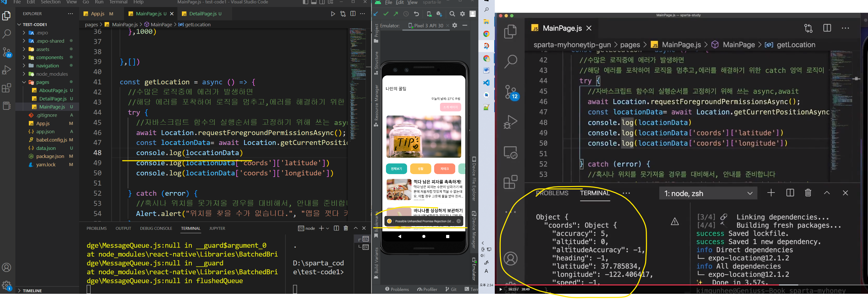This screenshot has width=868, height=299.
Task: Open Search in the left VS Code activity bar
Action: (7, 34)
